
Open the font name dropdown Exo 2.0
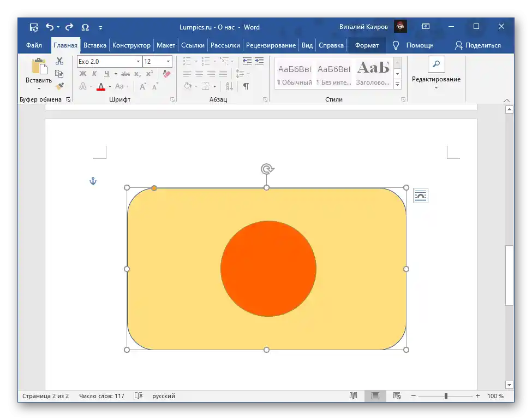pos(138,62)
